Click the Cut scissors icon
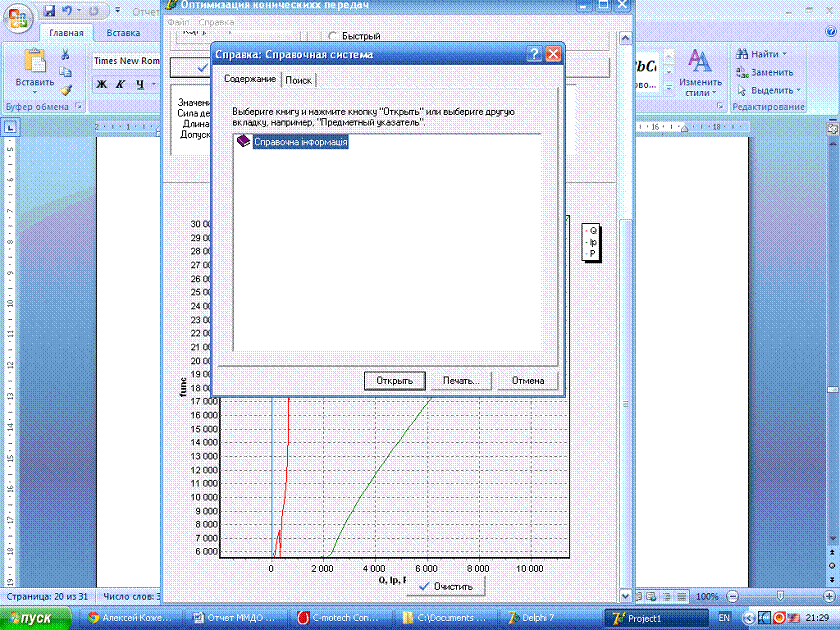The width and height of the screenshot is (840, 630). 66,55
